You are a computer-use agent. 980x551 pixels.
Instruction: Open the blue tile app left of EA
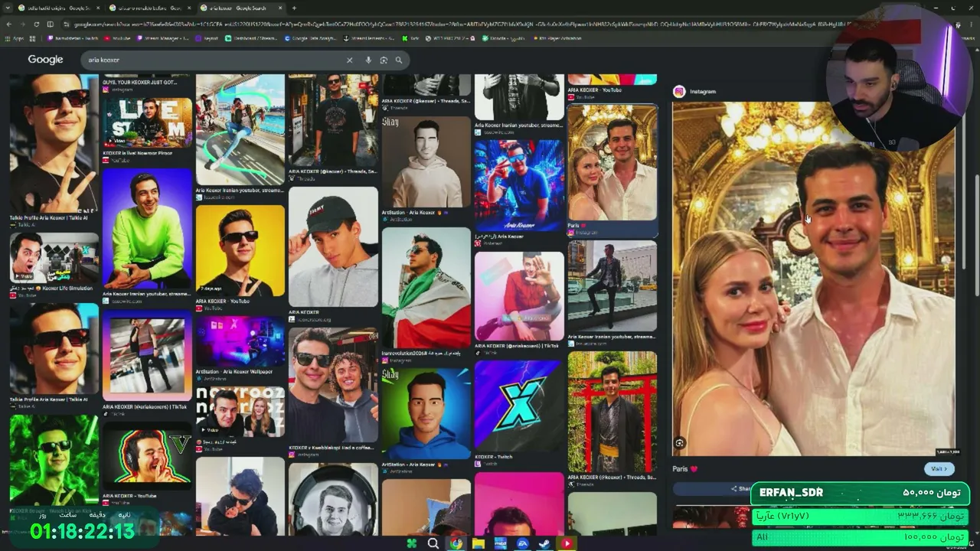(501, 543)
